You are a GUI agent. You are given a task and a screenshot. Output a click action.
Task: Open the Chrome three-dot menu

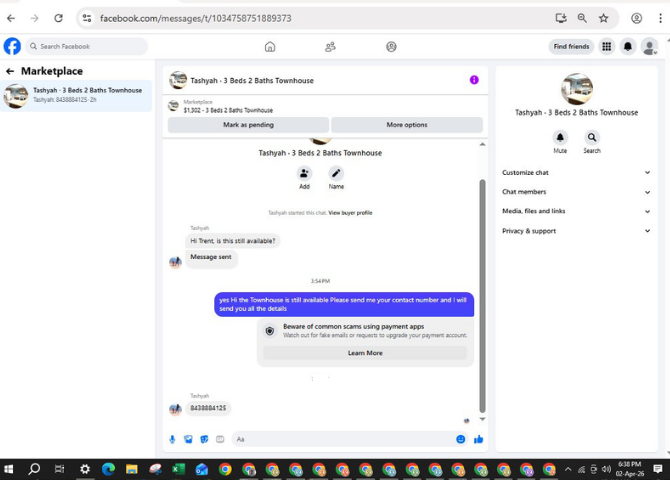660,18
